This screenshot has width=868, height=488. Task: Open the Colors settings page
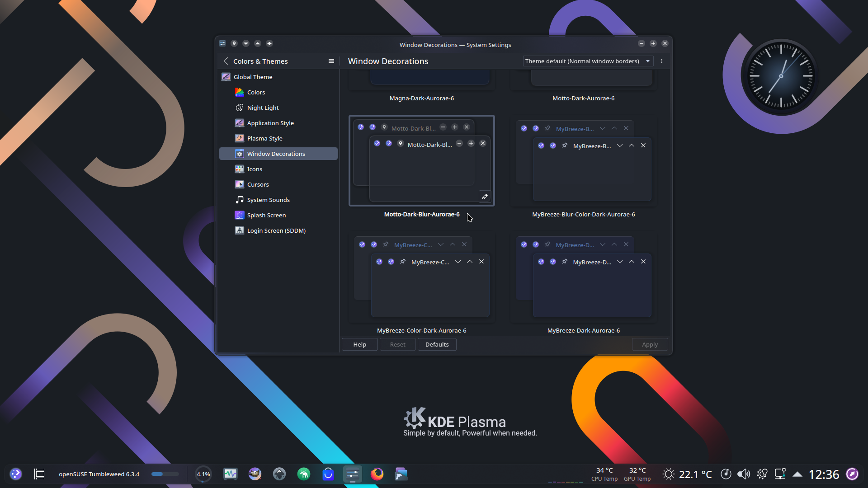coord(278,92)
